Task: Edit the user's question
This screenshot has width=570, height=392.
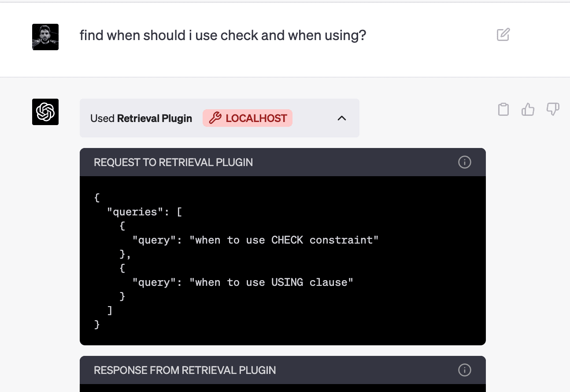Action: coord(503,34)
